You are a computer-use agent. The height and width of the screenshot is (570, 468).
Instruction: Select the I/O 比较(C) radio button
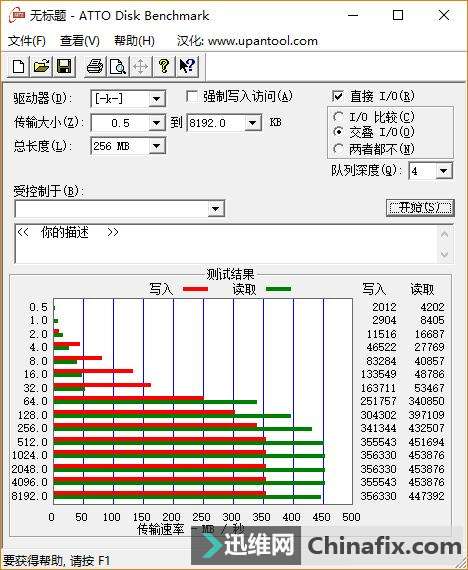click(x=338, y=117)
